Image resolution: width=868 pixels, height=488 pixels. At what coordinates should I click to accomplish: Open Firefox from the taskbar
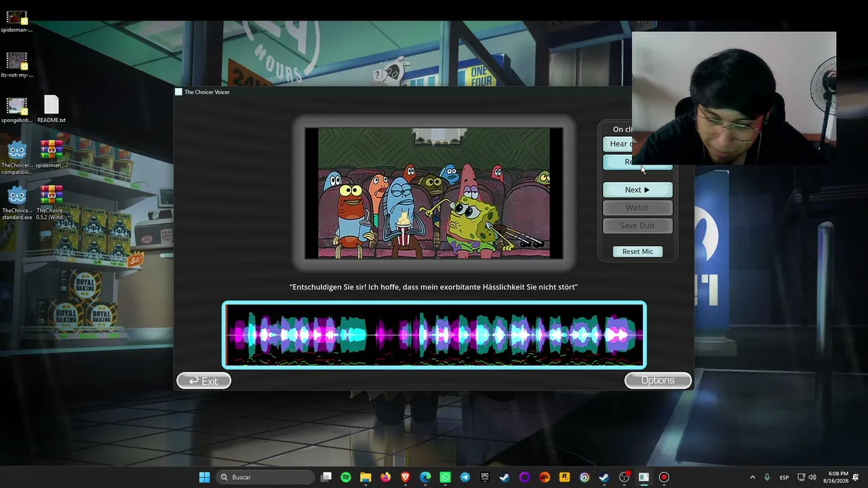[x=386, y=477]
